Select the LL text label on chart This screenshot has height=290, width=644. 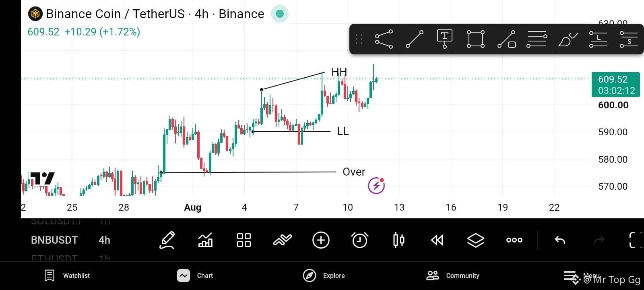343,131
